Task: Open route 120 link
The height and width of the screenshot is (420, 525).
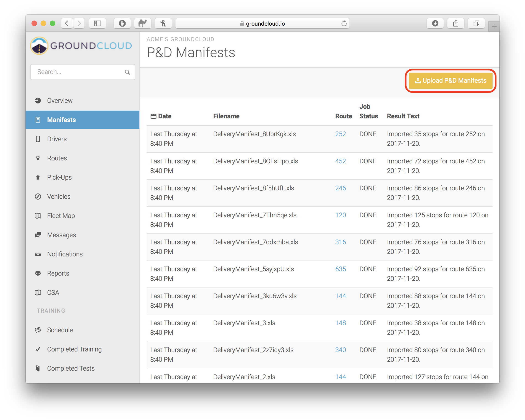Action: 340,215
